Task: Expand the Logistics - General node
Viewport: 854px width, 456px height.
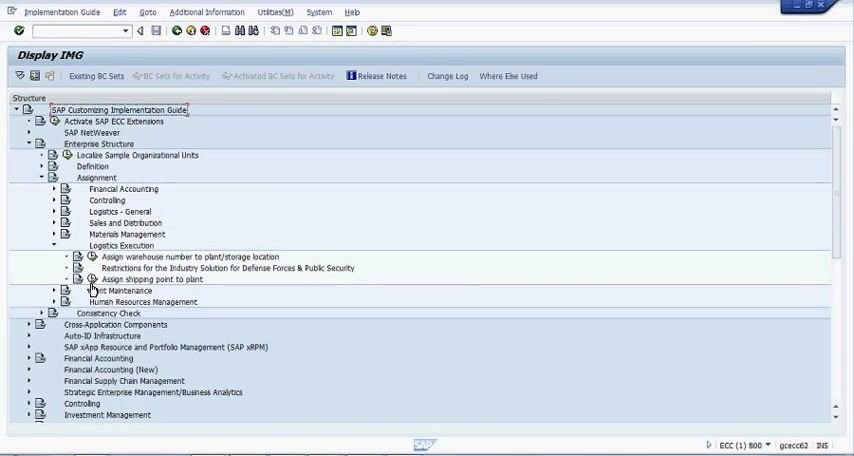Action: [54, 211]
